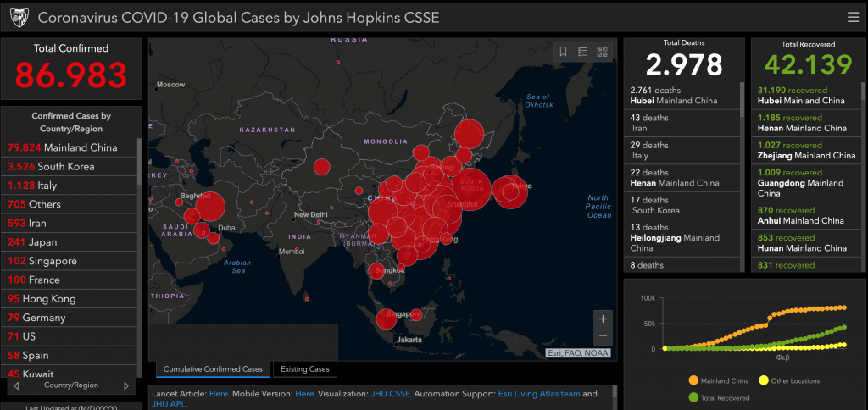Show the map legend list icon

tap(583, 52)
